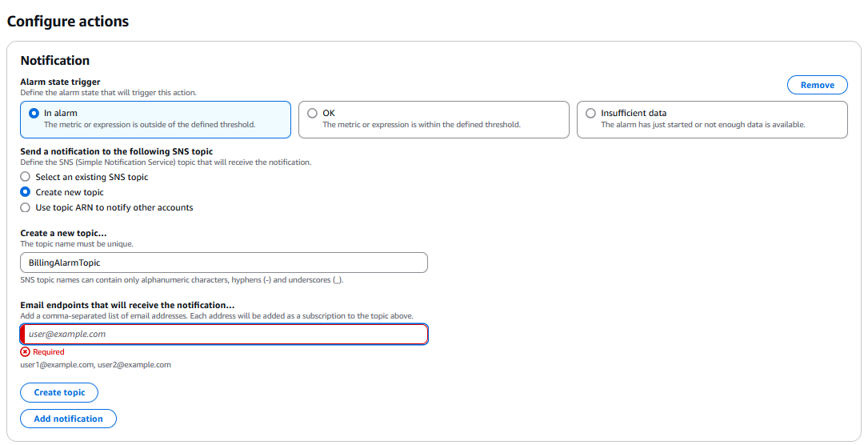Select Insufficient data alarm state
This screenshot has height=445, width=868.
click(x=590, y=114)
